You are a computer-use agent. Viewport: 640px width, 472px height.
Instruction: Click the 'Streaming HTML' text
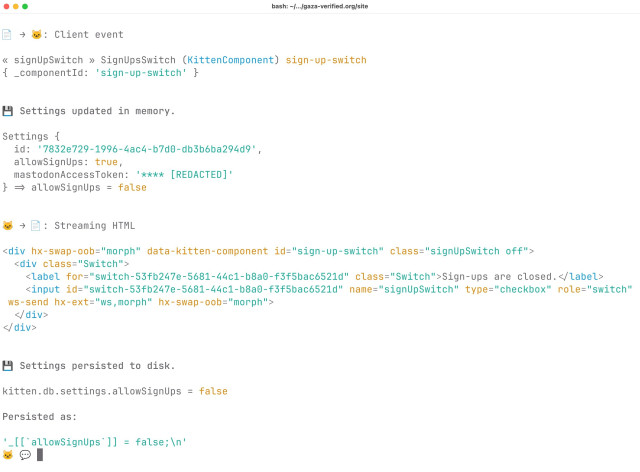tap(95, 226)
